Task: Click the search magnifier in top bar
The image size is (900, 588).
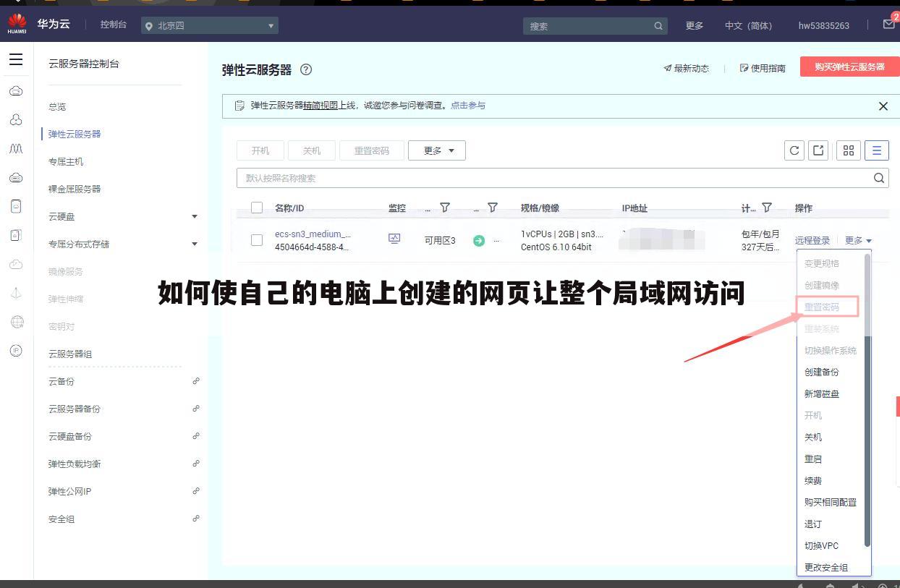Action: pyautogui.click(x=658, y=26)
